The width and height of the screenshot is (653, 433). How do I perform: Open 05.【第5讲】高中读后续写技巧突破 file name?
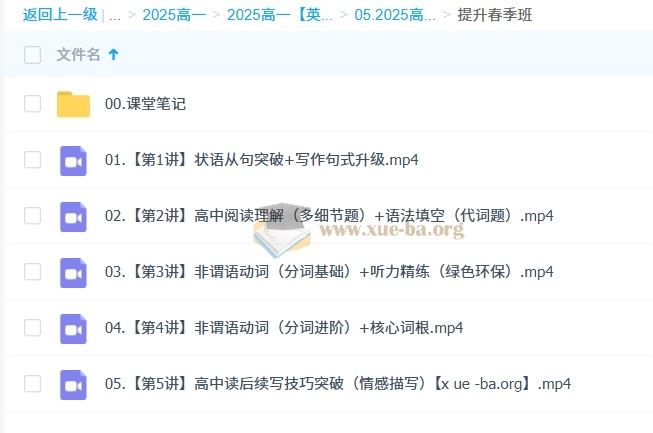(338, 383)
